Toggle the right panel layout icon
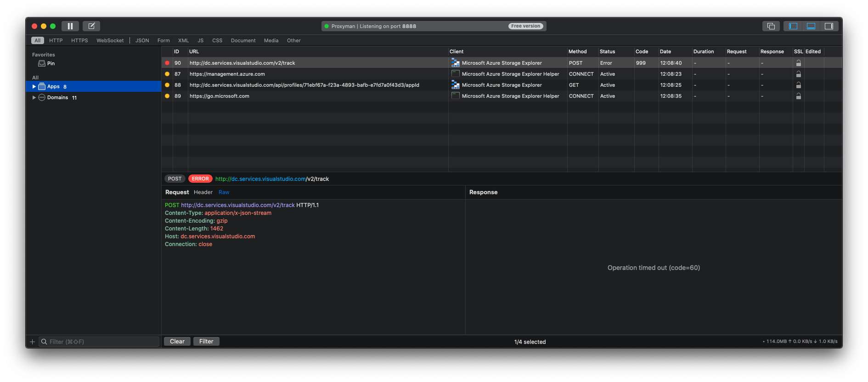Screen dimensions: 868x382 829,26
